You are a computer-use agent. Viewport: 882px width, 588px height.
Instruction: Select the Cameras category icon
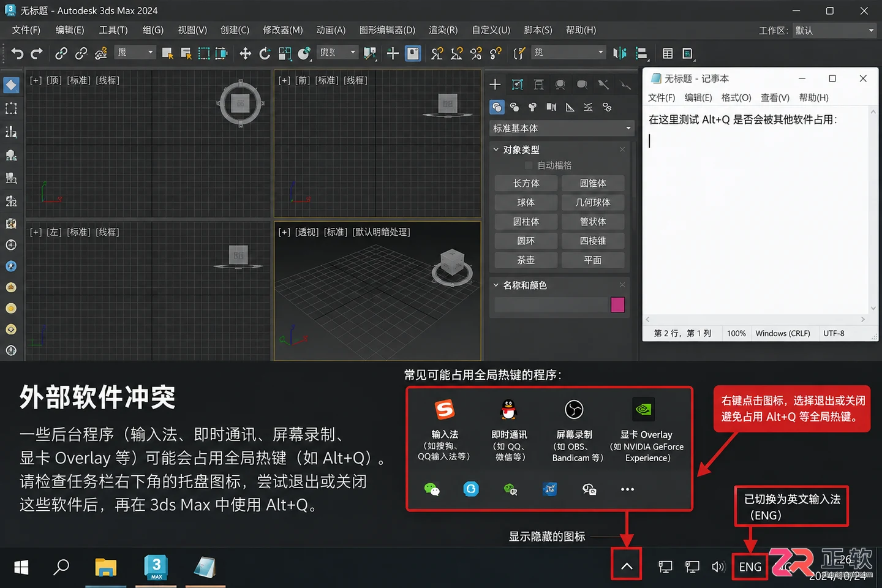pos(551,107)
